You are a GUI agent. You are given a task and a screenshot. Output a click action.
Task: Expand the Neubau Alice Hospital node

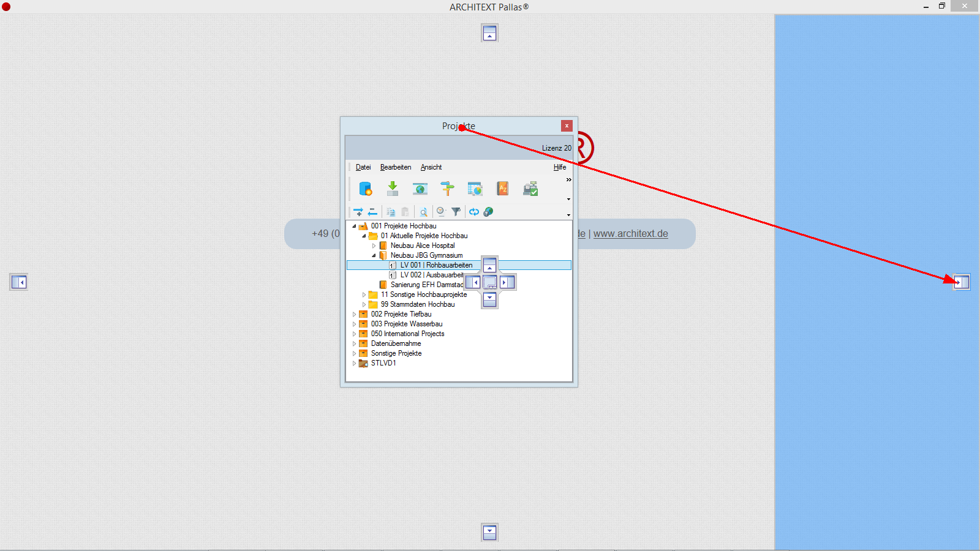click(374, 246)
